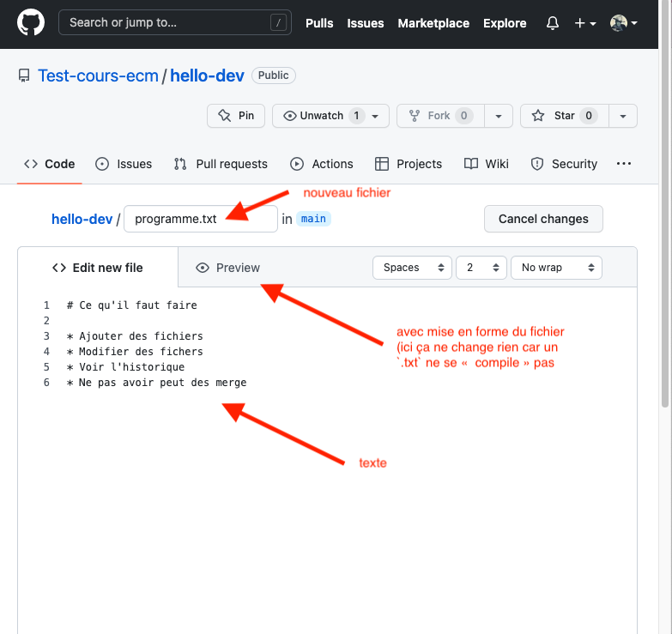
Task: Open the Wiki tab
Action: tap(487, 164)
